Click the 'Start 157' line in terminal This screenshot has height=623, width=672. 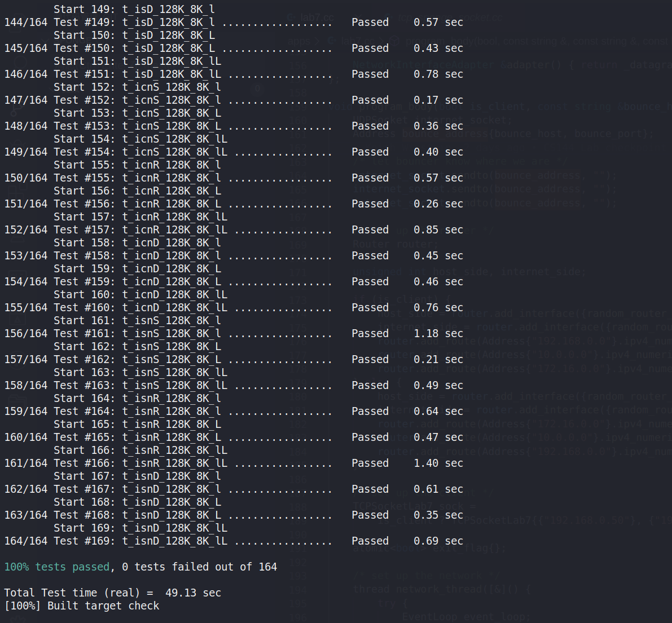coord(140,217)
